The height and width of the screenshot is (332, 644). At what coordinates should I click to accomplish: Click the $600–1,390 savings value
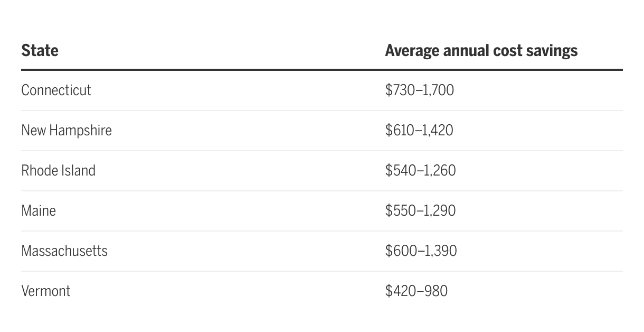421,251
